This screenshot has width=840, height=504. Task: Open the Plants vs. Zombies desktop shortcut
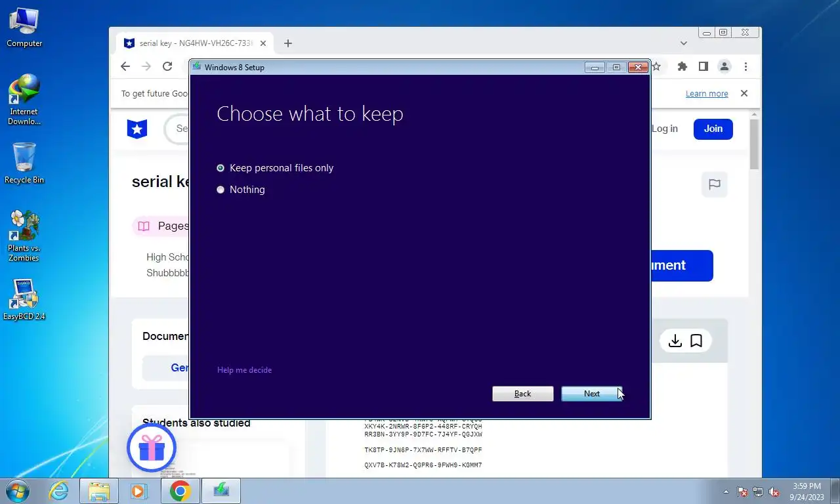pyautogui.click(x=24, y=236)
